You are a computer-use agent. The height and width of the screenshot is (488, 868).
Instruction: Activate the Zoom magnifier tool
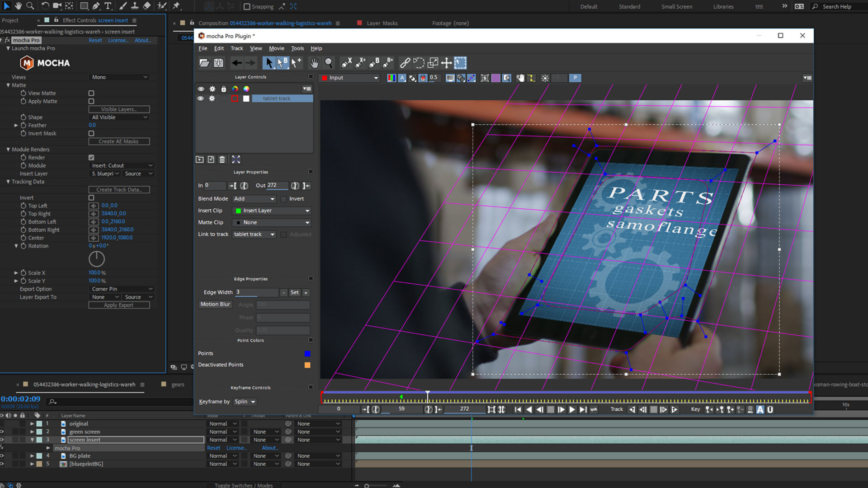coord(329,63)
